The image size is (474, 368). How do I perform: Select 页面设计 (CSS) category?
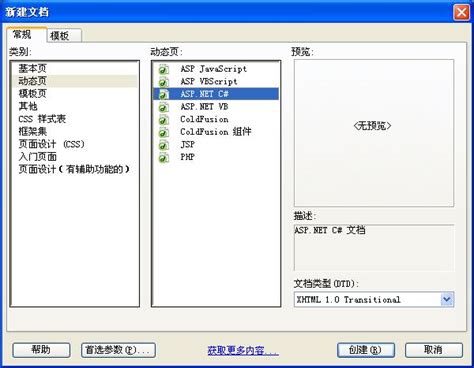click(75, 144)
